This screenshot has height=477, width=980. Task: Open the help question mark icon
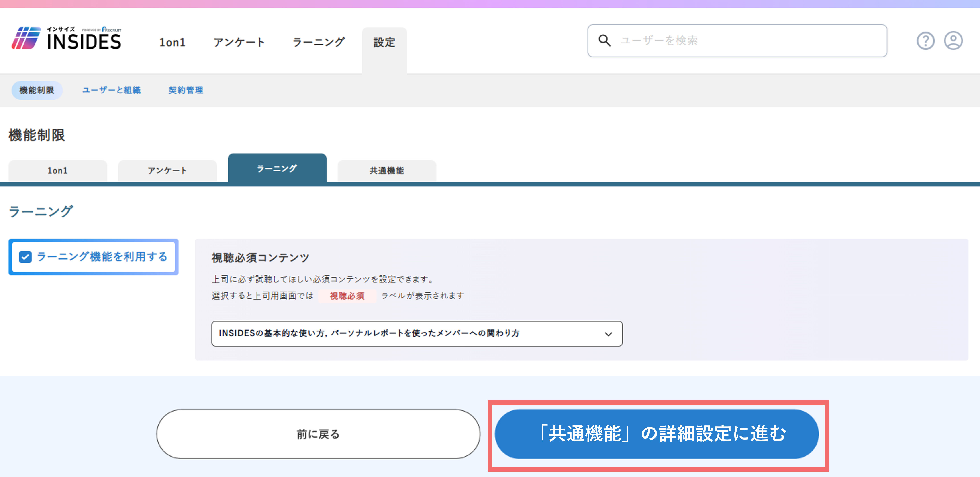pos(925,41)
